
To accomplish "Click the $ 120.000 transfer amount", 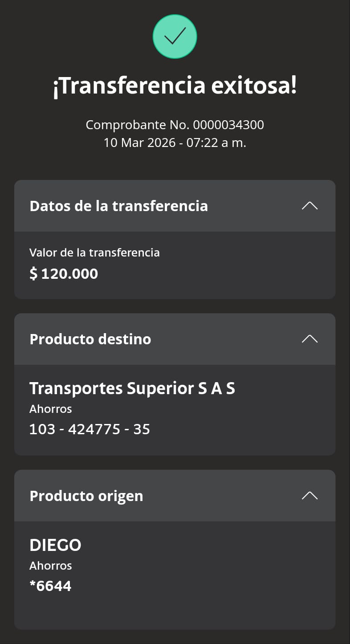I will click(64, 273).
